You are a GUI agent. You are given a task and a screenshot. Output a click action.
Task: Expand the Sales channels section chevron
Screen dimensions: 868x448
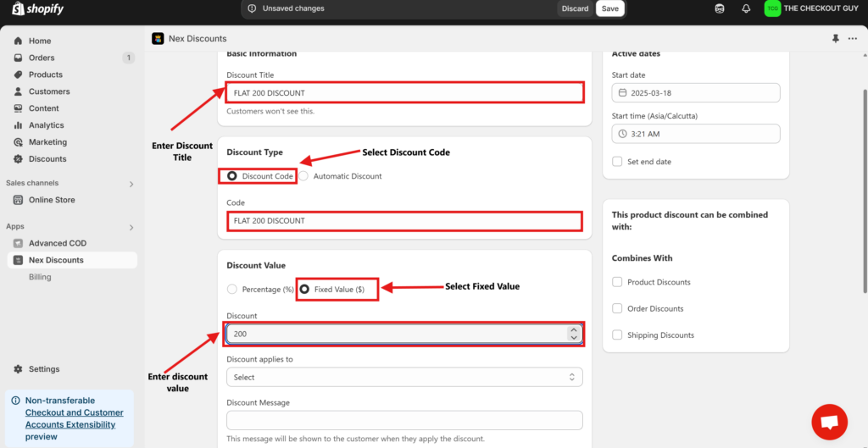(x=131, y=184)
